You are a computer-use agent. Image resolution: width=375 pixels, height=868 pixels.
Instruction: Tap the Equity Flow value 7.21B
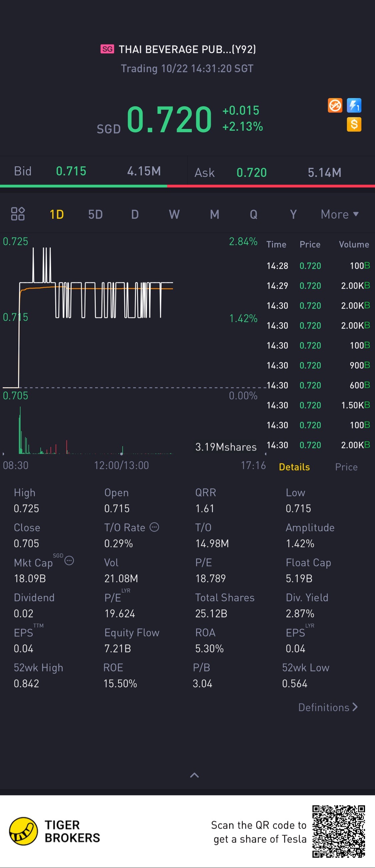coord(117,649)
